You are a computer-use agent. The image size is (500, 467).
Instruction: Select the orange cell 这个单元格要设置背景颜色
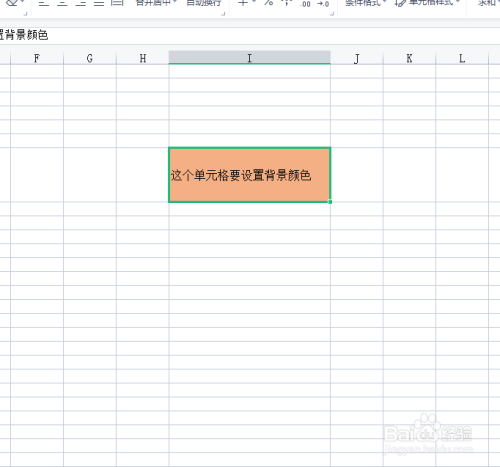point(249,175)
